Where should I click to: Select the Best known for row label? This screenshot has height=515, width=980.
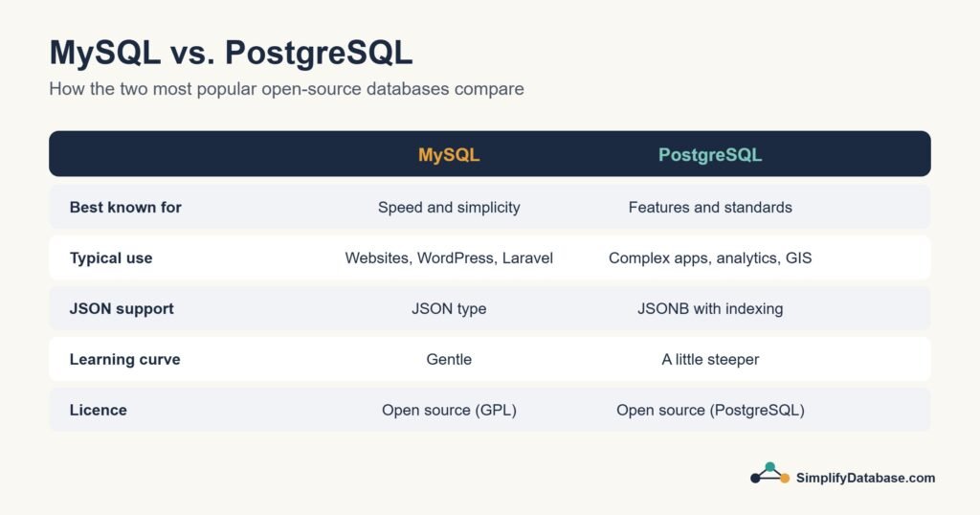click(x=125, y=208)
